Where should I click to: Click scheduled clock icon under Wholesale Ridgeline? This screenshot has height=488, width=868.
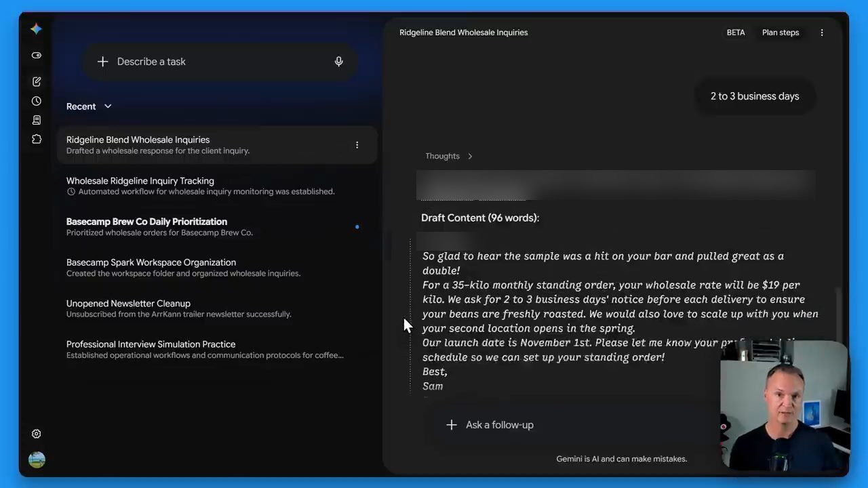click(x=71, y=192)
